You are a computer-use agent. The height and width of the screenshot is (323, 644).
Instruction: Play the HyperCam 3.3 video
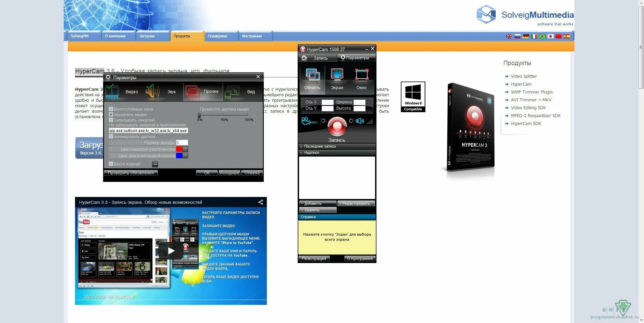coord(171,251)
